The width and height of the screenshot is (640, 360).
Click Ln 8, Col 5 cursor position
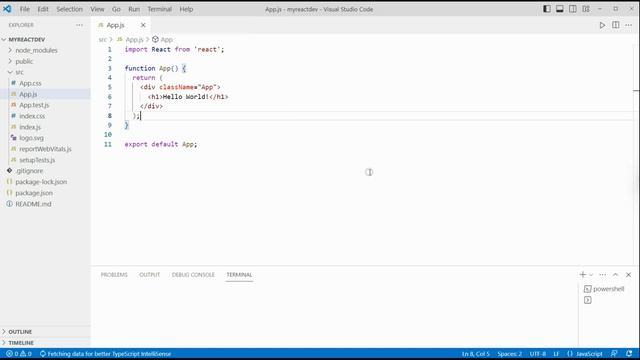pos(476,354)
